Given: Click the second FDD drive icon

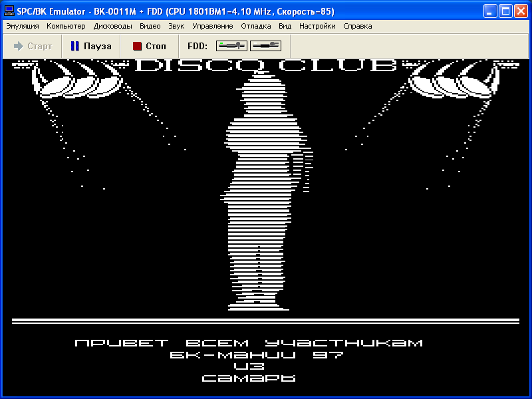Looking at the screenshot, I should tap(266, 46).
